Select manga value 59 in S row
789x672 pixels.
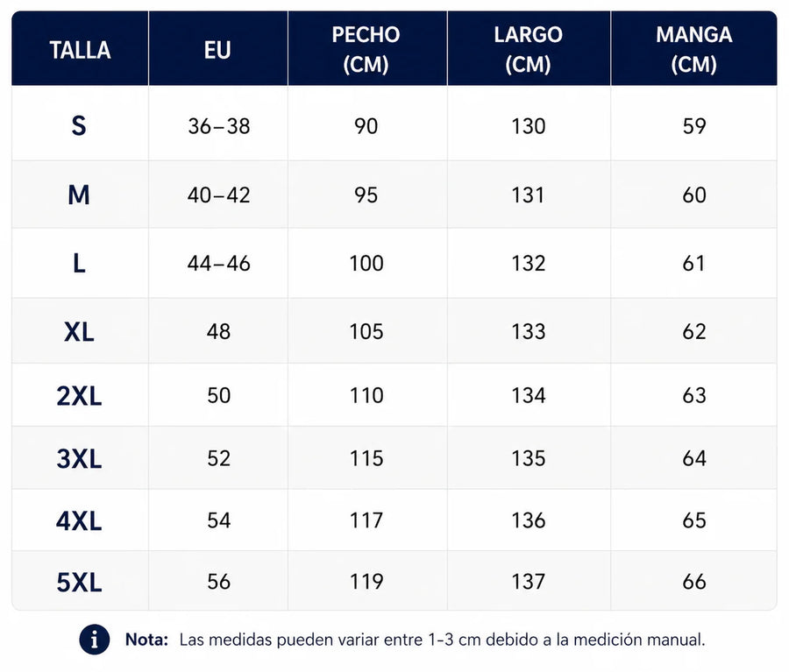coord(694,126)
